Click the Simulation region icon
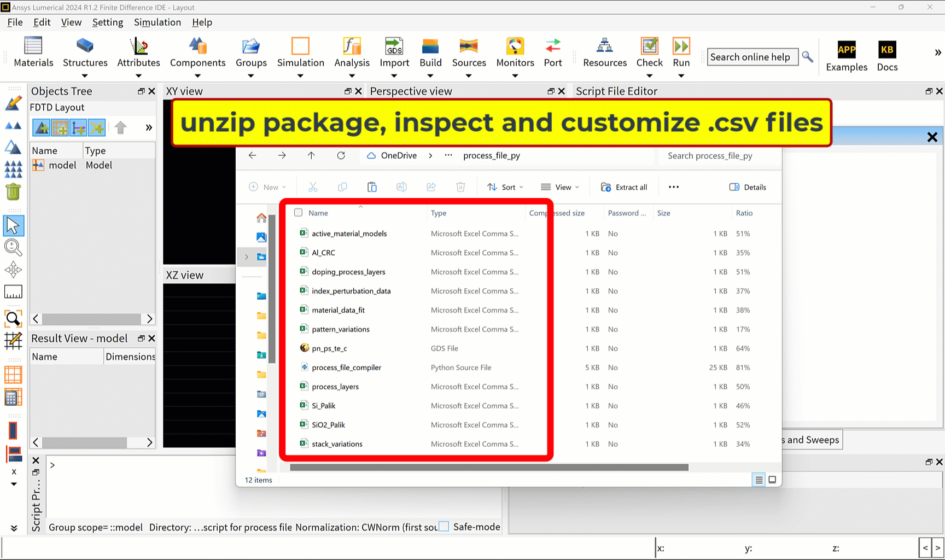Screen dimensions: 945x560 click(x=300, y=46)
